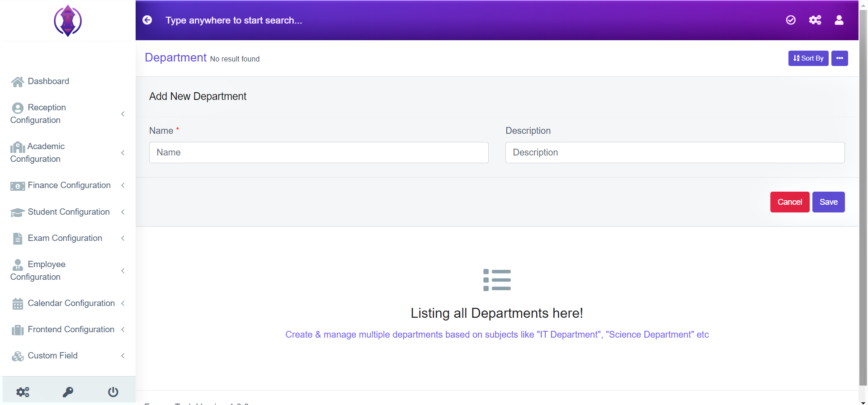
Task: Click the Exam Configuration document icon
Action: point(18,239)
